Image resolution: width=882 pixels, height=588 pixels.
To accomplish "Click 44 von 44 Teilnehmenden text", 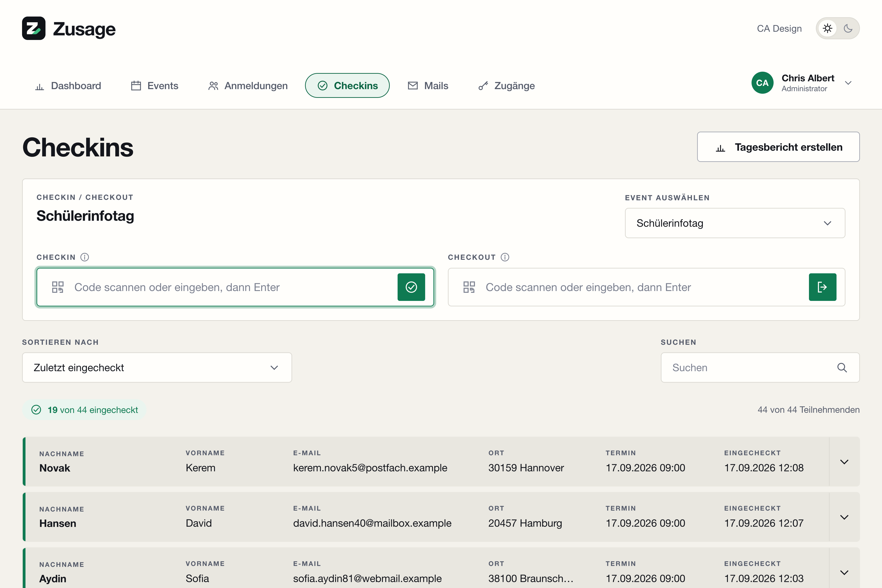I will click(808, 410).
